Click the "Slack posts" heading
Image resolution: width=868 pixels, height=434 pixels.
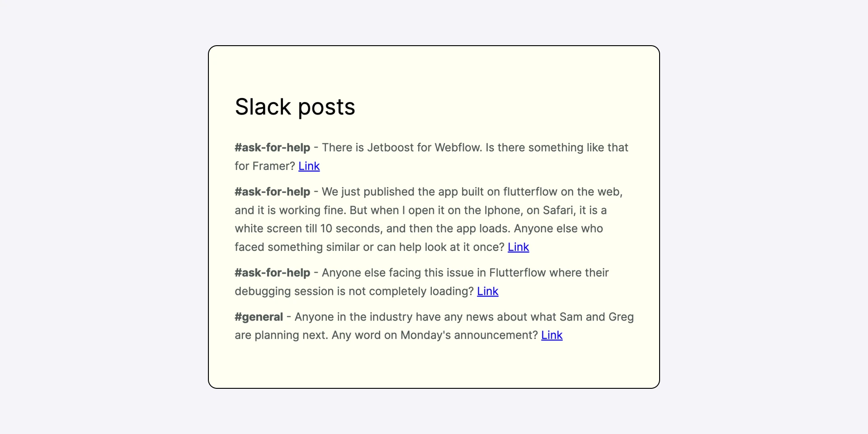(295, 107)
